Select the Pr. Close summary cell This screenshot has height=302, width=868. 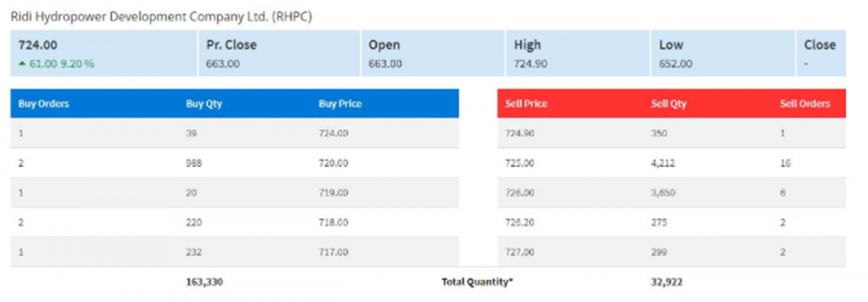tap(278, 54)
